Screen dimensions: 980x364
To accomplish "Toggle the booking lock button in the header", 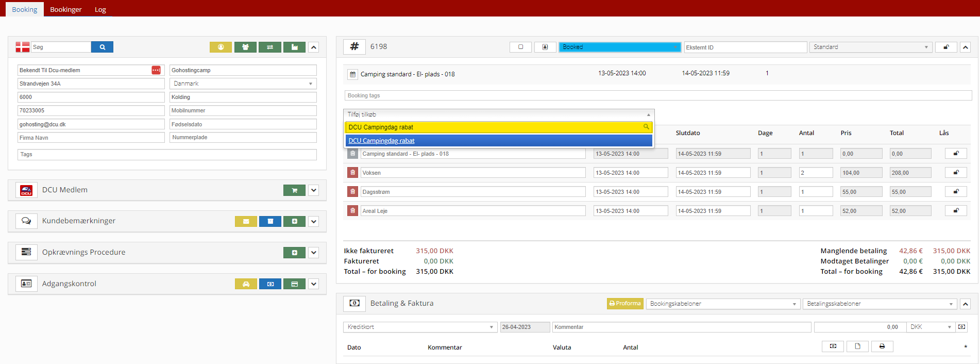I will [946, 47].
